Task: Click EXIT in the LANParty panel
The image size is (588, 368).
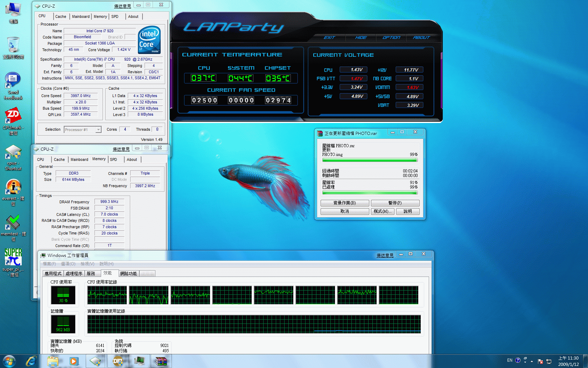Action: click(x=329, y=38)
